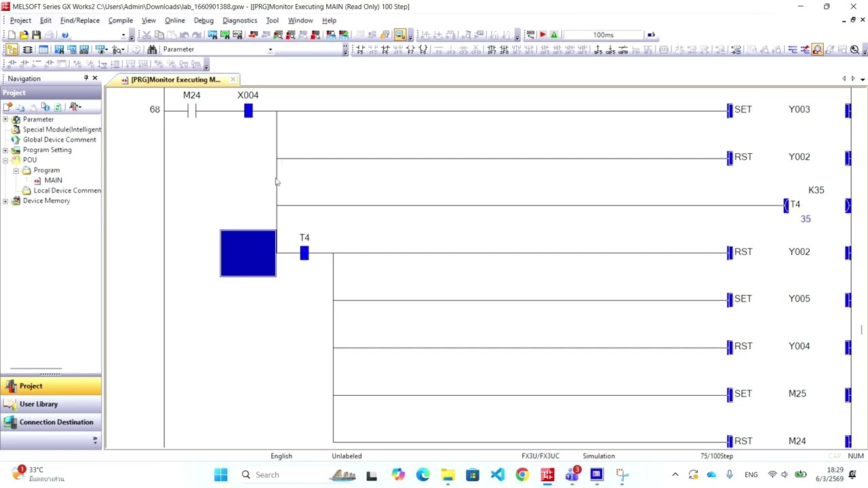
Task: Click the F5 open contact ladder icon
Action: pyautogui.click(x=360, y=49)
